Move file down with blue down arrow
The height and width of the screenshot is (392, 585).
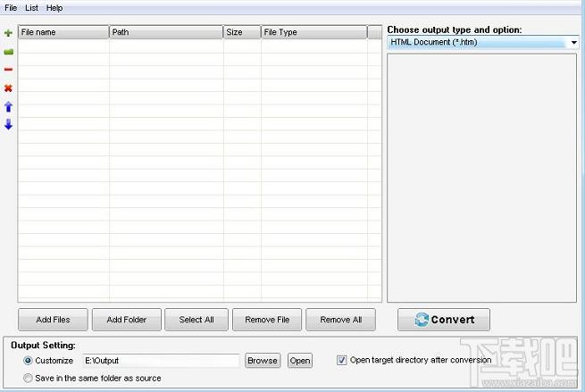(x=8, y=125)
